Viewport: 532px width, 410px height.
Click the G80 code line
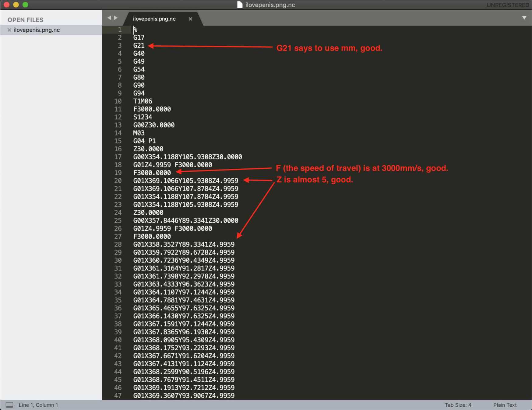point(139,77)
